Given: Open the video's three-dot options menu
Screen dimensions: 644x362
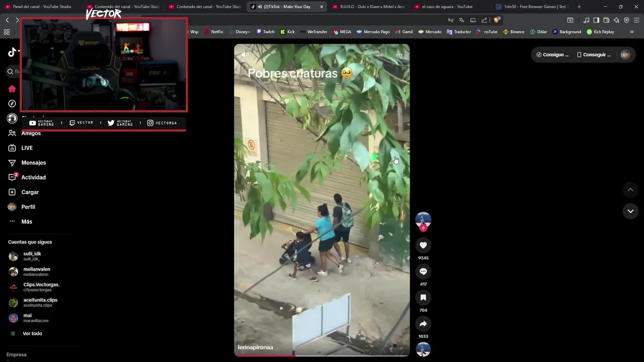Looking at the screenshot, I should click(399, 55).
